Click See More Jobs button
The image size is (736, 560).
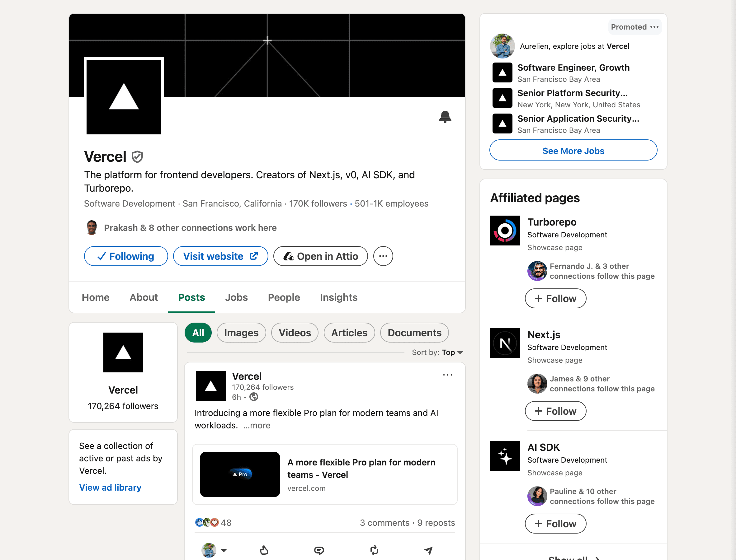573,151
